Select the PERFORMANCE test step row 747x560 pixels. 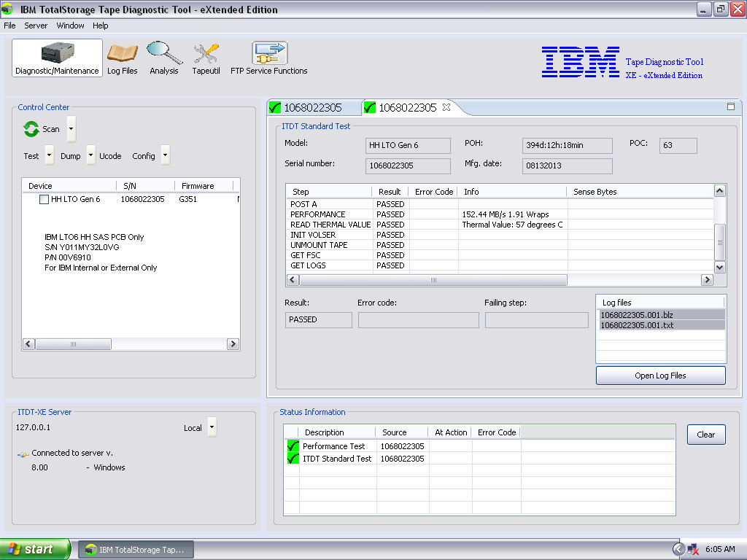500,214
